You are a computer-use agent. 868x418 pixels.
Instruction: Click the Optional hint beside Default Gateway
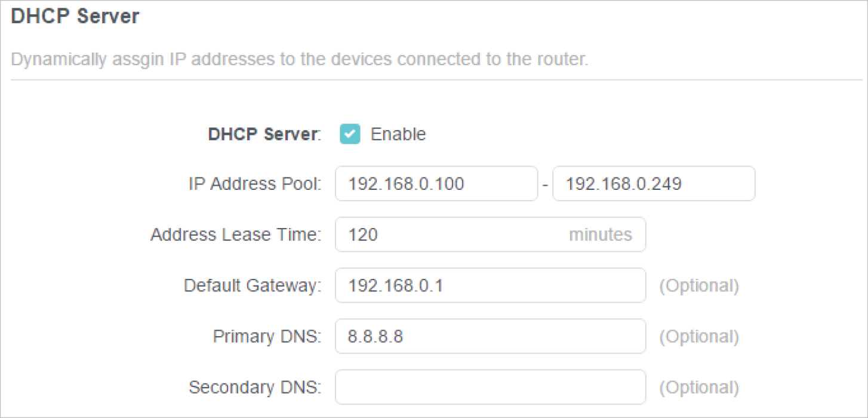(699, 285)
